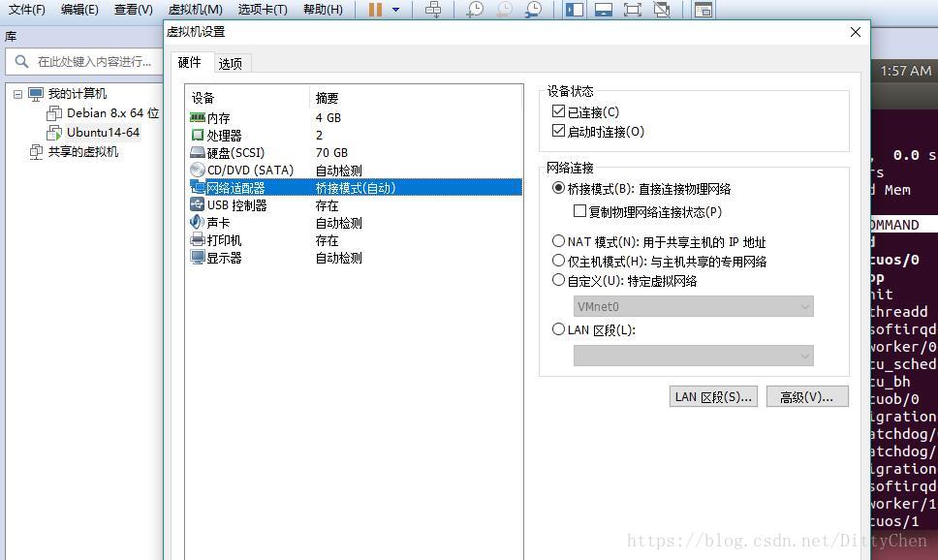Viewport: 938px width, 560px height.
Task: Close the 虚拟机设置 dialog
Action: [x=856, y=32]
